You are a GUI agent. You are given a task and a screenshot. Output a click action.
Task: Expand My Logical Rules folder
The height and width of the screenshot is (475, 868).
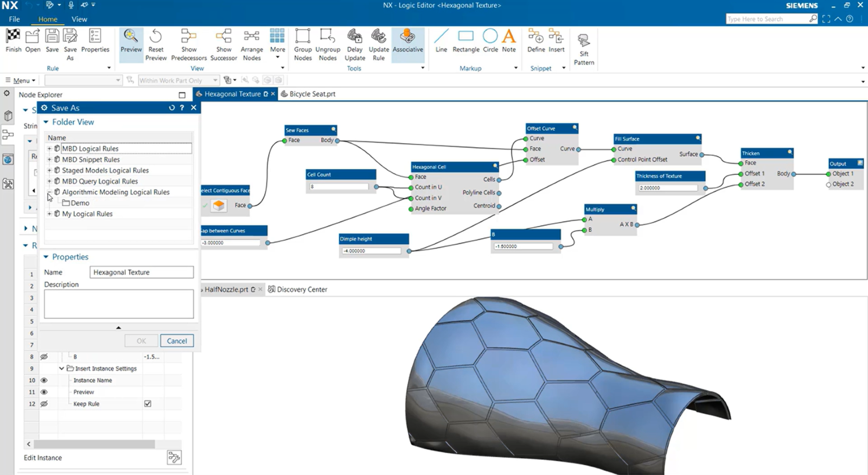point(49,213)
